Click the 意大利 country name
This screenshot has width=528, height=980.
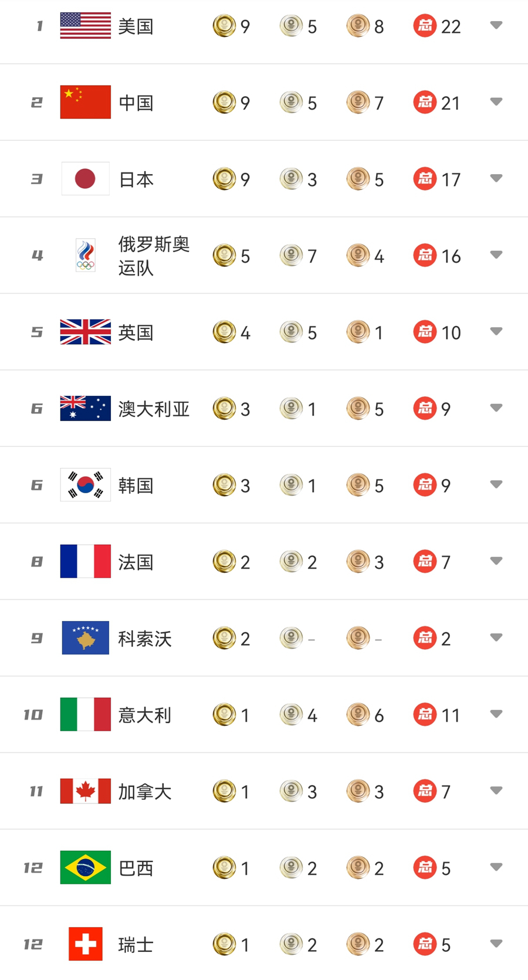coord(144,715)
